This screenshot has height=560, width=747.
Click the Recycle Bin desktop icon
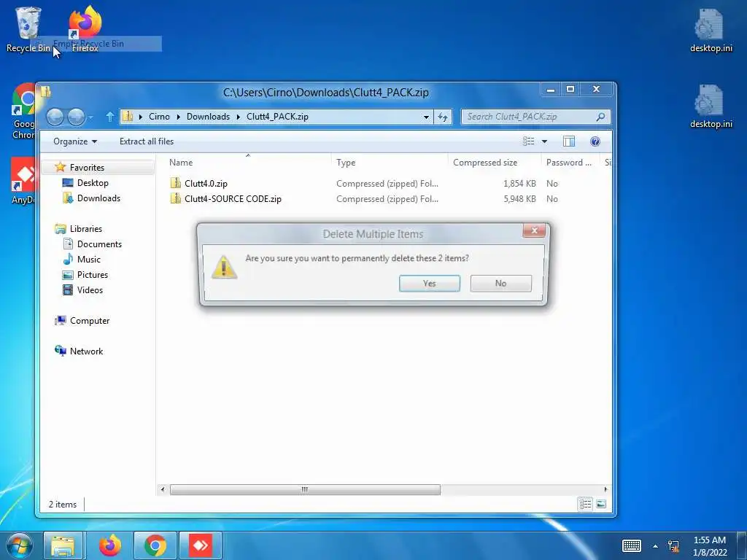(28, 29)
